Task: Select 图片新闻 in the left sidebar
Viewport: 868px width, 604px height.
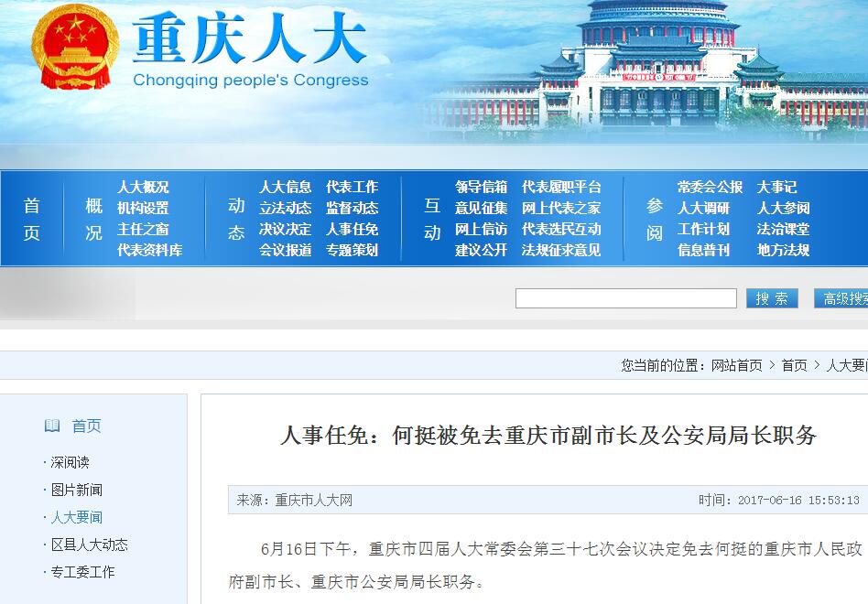Action: tap(76, 490)
